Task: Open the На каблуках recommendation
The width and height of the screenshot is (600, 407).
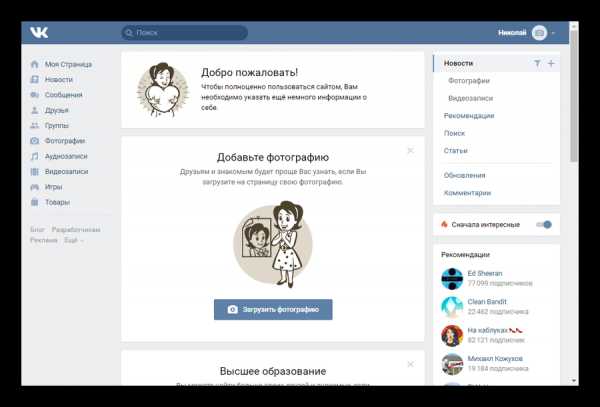Action: pyautogui.click(x=495, y=330)
